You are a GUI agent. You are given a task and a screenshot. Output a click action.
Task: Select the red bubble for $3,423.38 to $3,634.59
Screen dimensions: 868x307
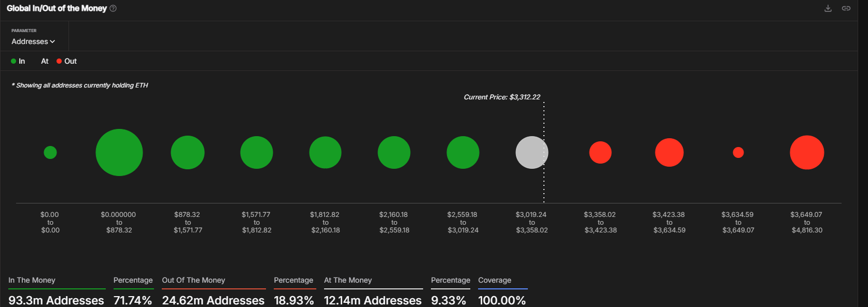coord(669,152)
